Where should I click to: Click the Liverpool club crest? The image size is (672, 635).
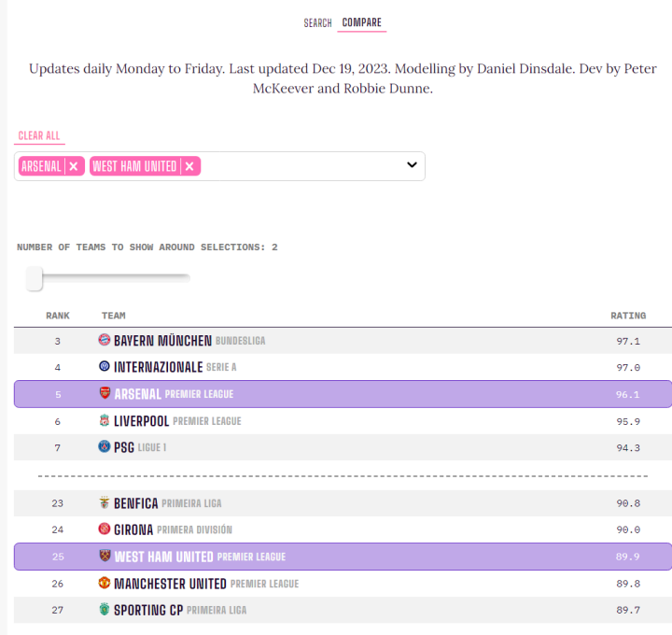point(105,421)
